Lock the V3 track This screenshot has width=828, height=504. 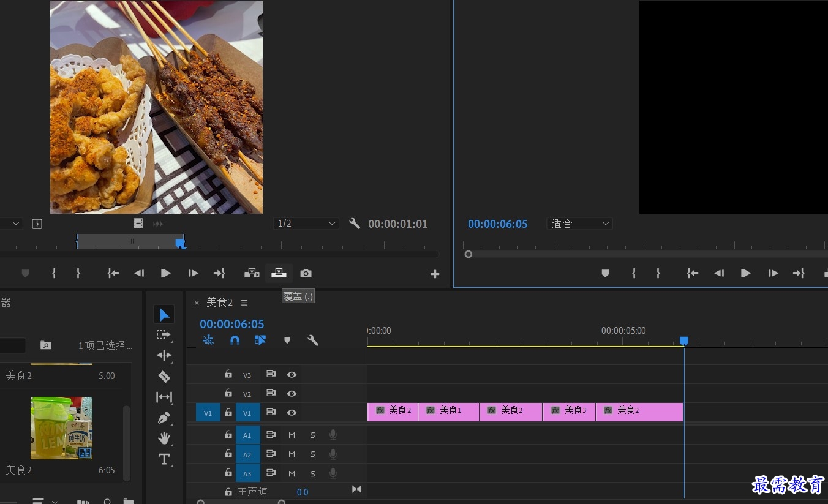tap(228, 374)
